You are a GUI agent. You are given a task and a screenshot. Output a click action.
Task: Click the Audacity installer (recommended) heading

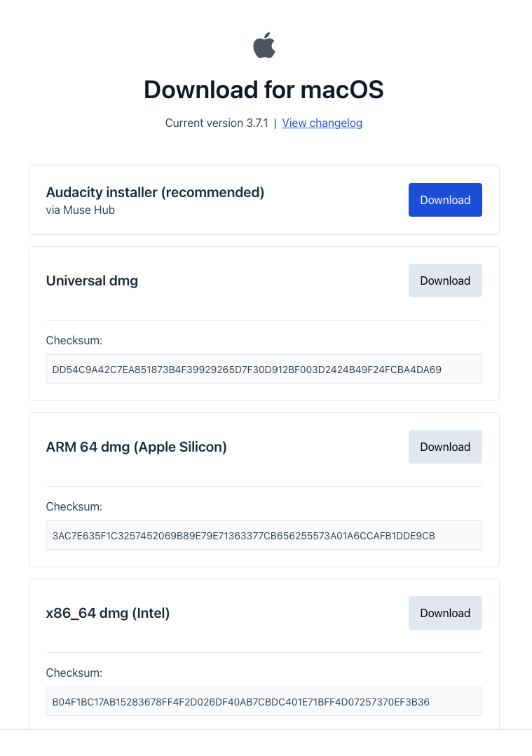click(155, 192)
